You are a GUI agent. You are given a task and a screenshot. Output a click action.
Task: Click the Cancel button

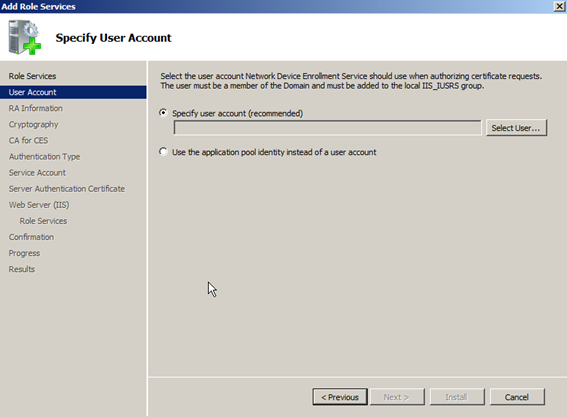[517, 397]
